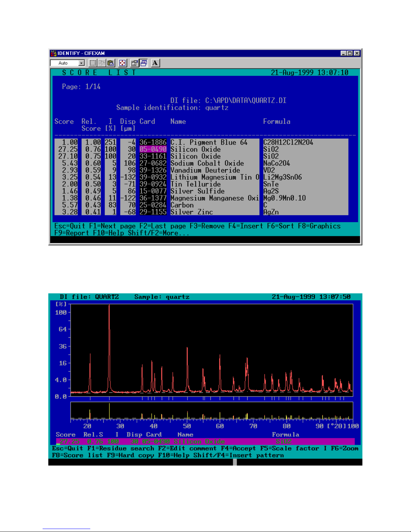Click the Font 'A' toolbar icon
The image size is (411, 532).
(155, 63)
